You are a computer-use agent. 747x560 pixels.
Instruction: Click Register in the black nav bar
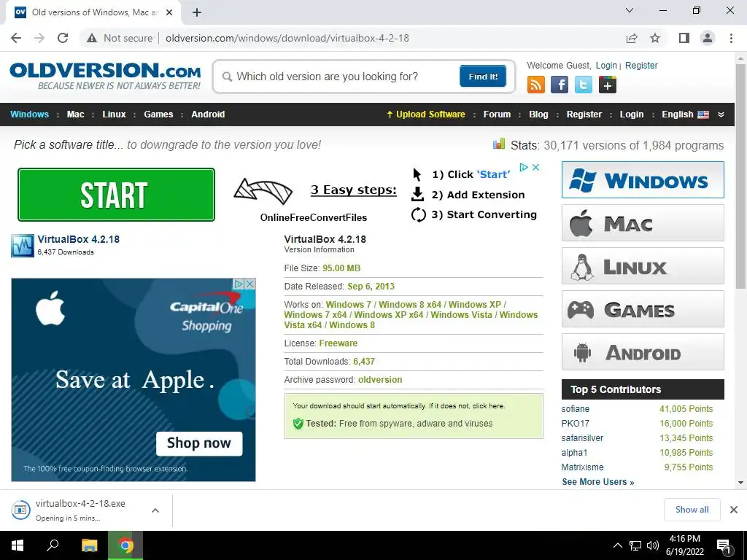pyautogui.click(x=584, y=114)
